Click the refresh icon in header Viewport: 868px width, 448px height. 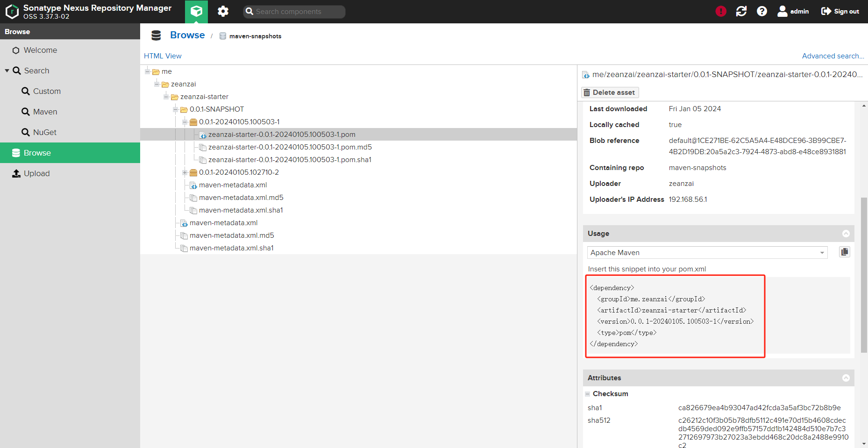coord(741,11)
